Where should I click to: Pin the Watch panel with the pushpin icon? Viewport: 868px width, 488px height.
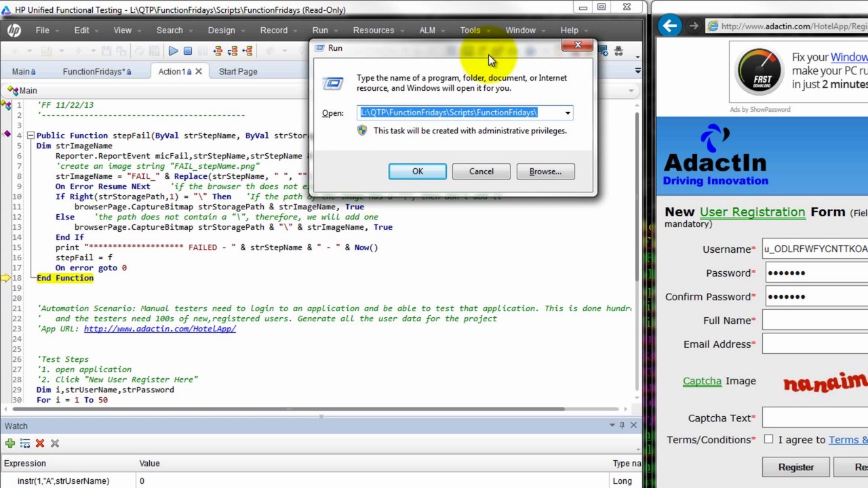pyautogui.click(x=622, y=426)
